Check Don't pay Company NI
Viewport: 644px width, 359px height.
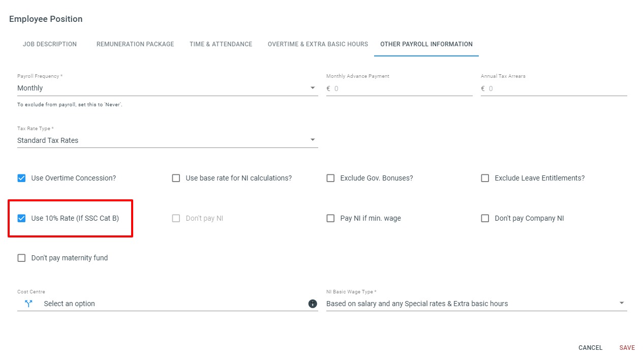coord(485,218)
